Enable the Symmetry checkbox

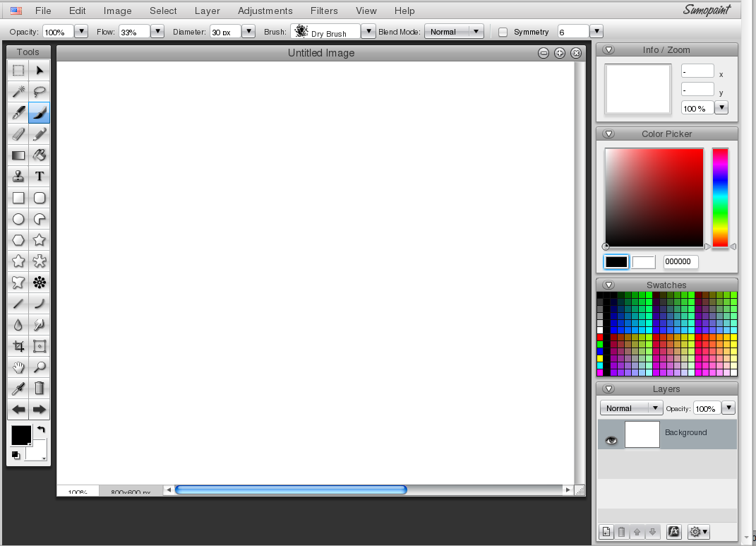tap(503, 32)
